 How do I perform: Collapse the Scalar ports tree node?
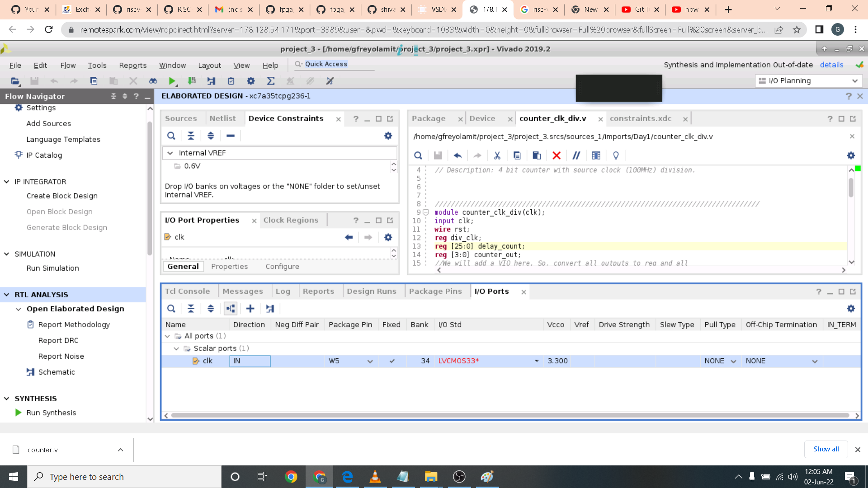pos(176,348)
